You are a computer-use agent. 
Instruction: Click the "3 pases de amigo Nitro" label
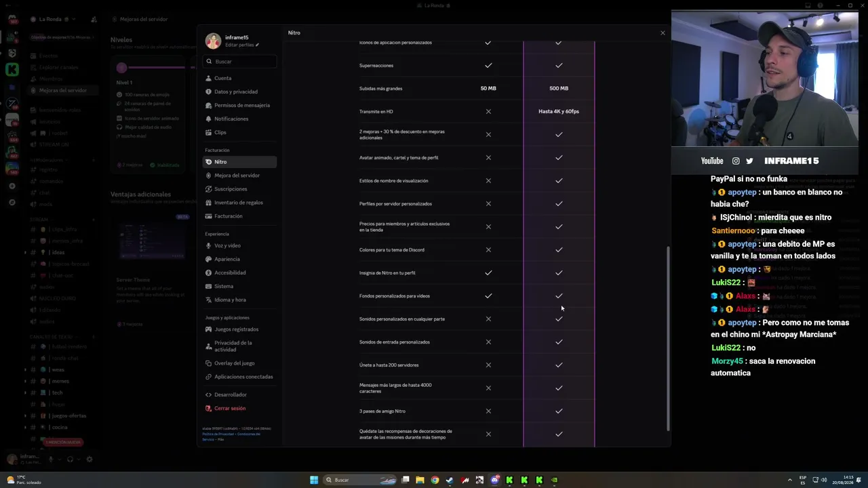click(382, 411)
